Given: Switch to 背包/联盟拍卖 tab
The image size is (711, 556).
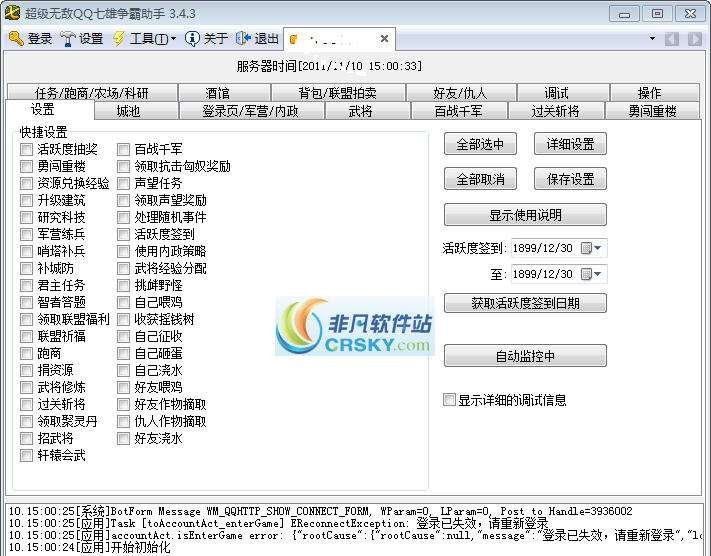Looking at the screenshot, I should pos(338,93).
